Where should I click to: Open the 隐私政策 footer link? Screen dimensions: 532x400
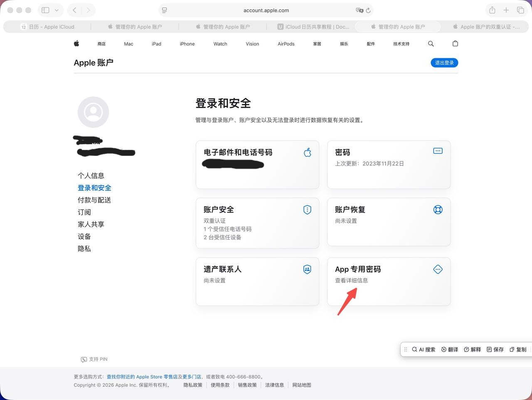[193, 385]
